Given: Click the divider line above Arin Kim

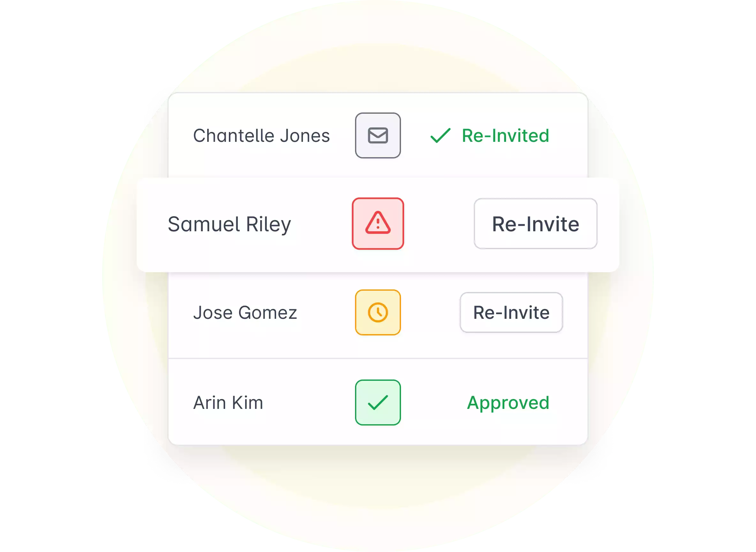Looking at the screenshot, I should pyautogui.click(x=378, y=358).
